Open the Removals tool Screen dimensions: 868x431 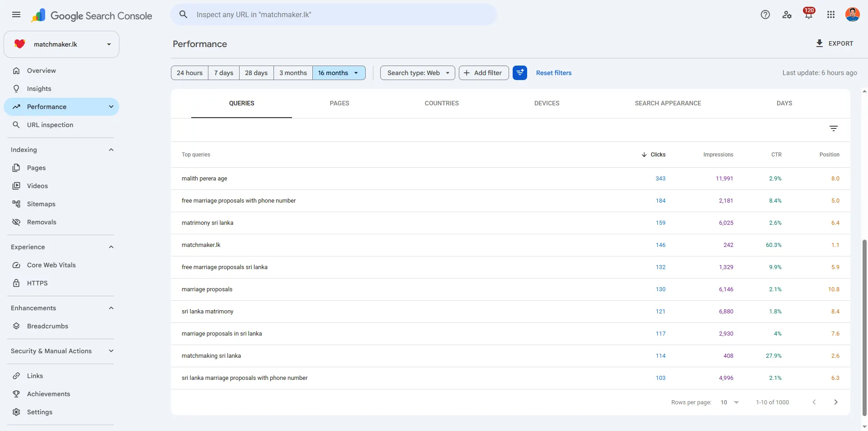(x=61, y=222)
